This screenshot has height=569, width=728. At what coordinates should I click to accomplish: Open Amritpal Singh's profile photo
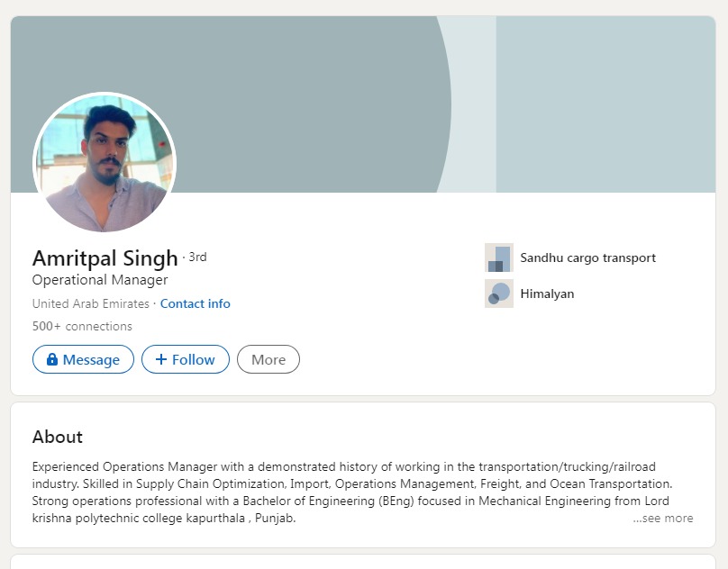point(105,163)
